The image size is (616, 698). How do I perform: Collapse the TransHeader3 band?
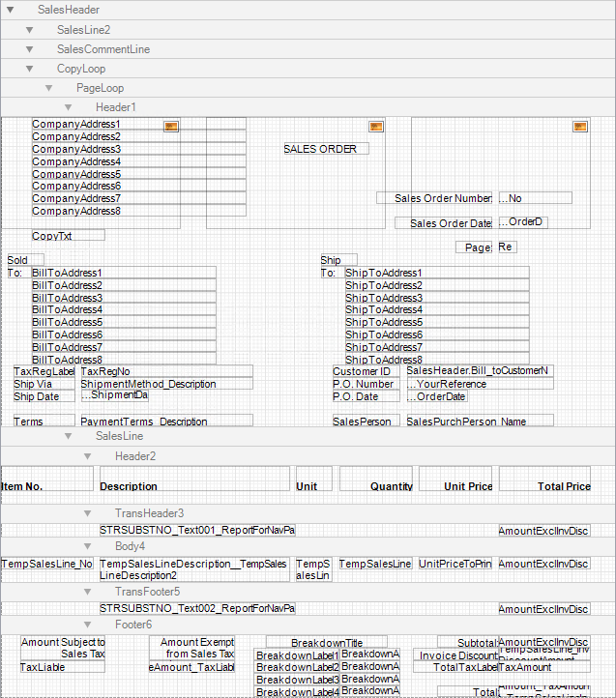click(88, 513)
